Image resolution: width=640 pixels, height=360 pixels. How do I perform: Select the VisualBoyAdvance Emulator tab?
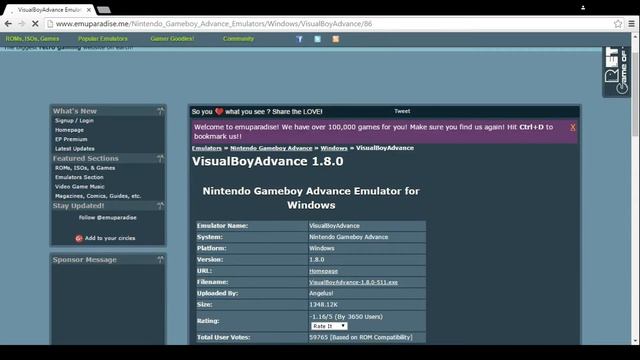(49, 9)
